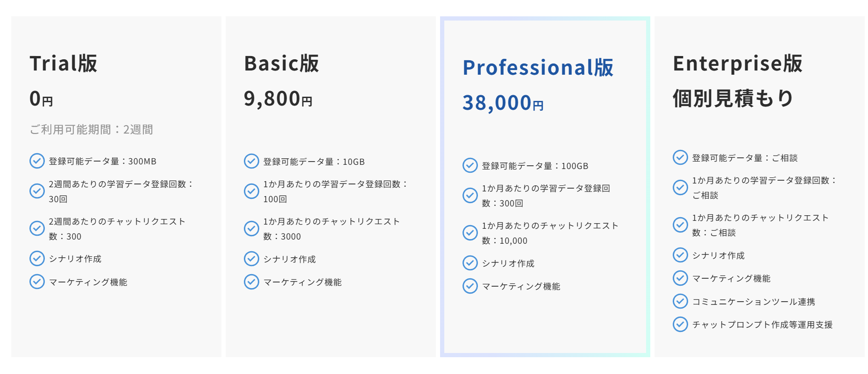Click the Professional版 plan title

[x=538, y=68]
